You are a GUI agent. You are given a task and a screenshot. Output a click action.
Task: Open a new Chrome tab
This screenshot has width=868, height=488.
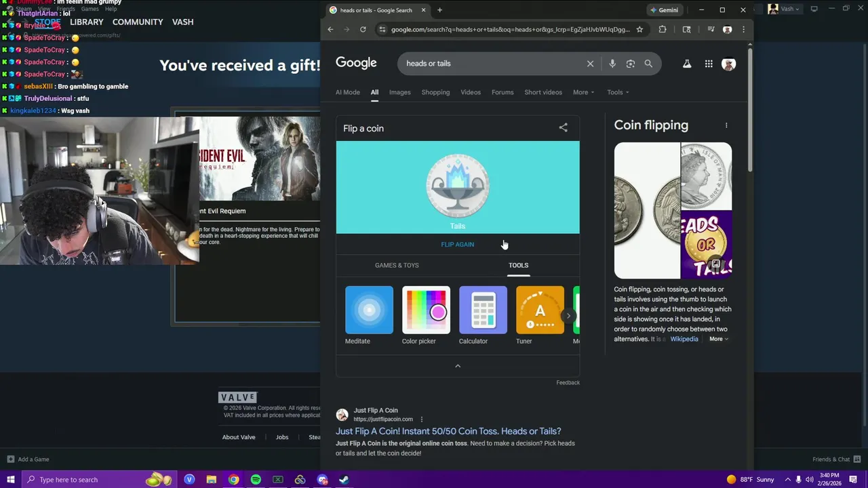439,10
